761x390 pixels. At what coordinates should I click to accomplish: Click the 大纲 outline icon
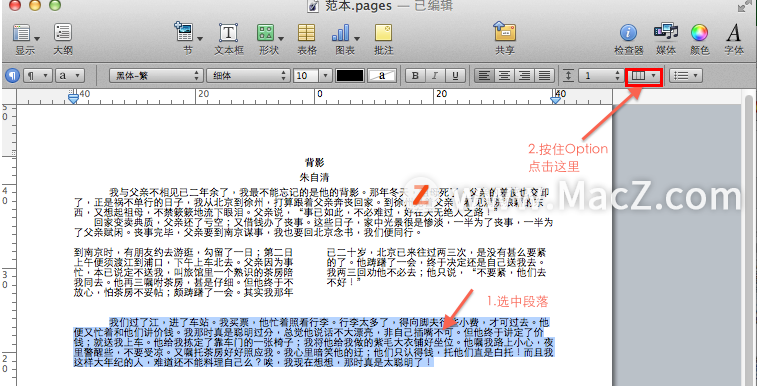pos(63,33)
